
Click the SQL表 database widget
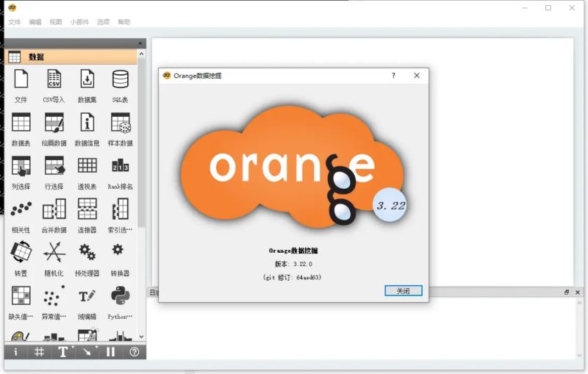point(120,79)
